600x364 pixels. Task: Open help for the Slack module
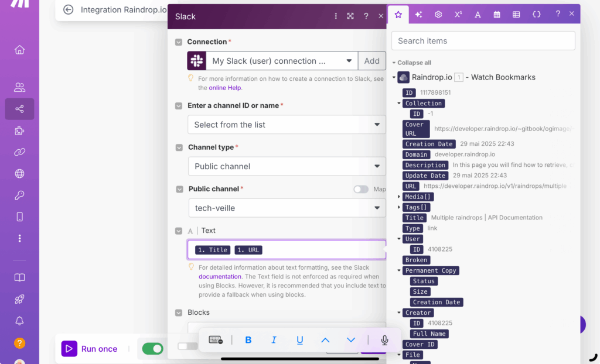click(366, 16)
